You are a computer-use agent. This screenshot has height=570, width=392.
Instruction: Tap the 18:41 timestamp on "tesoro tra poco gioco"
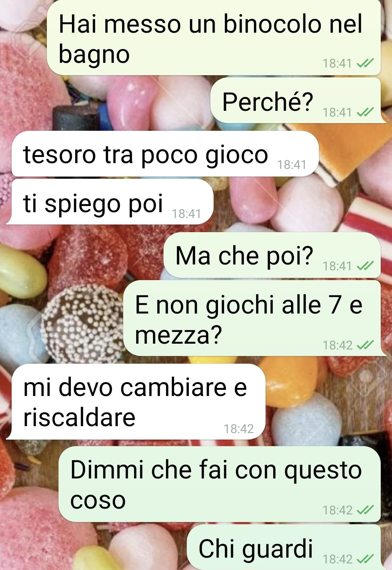coord(292,165)
